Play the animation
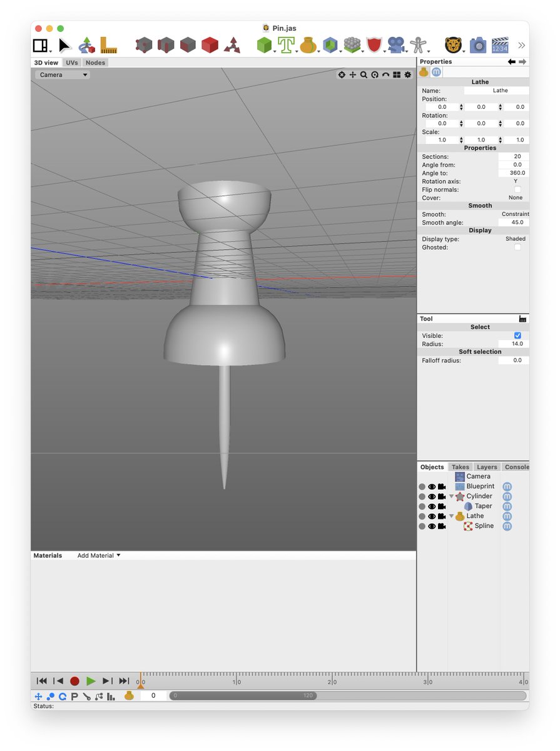The image size is (560, 751). pos(91,681)
